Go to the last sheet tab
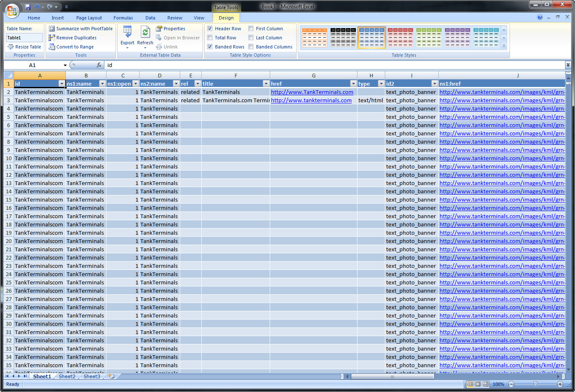This screenshot has width=575, height=392. point(25,376)
